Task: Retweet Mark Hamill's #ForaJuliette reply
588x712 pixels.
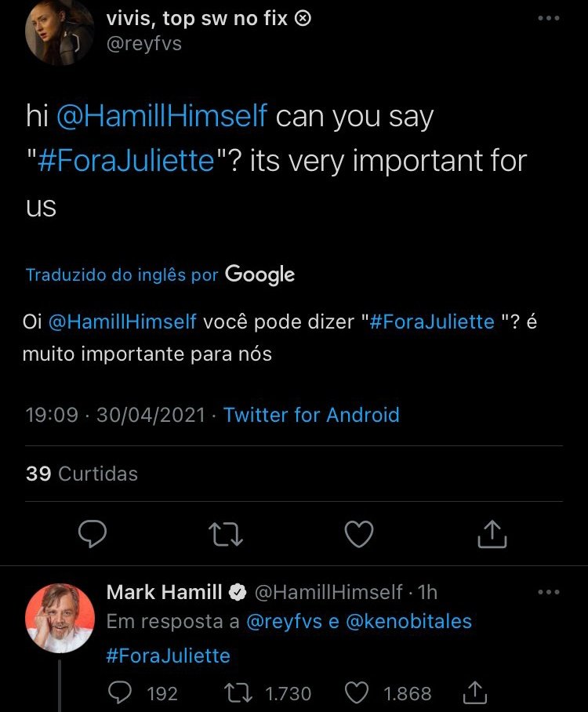Action: tap(234, 693)
